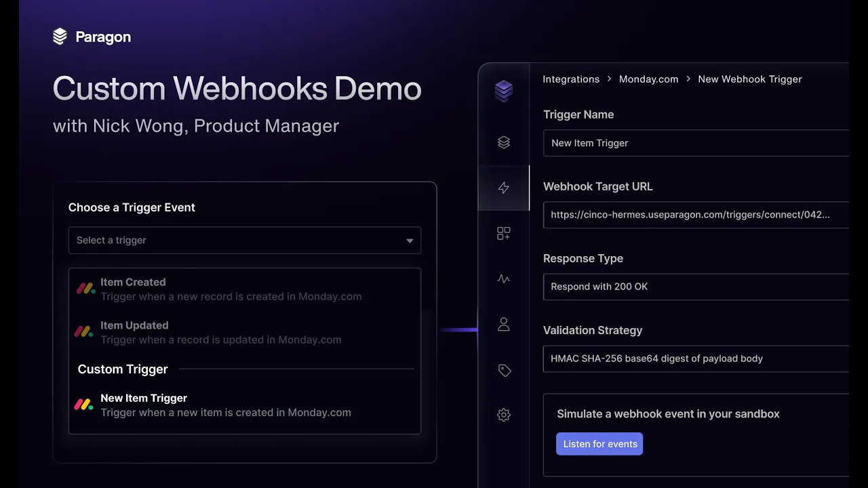
Task: Click the Trigger Name label
Action: coord(578,115)
